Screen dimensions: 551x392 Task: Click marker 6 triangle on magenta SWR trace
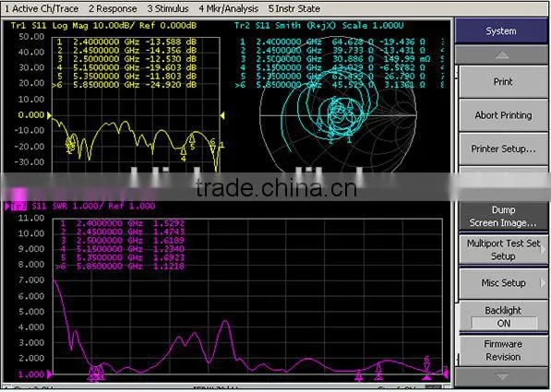(x=426, y=367)
